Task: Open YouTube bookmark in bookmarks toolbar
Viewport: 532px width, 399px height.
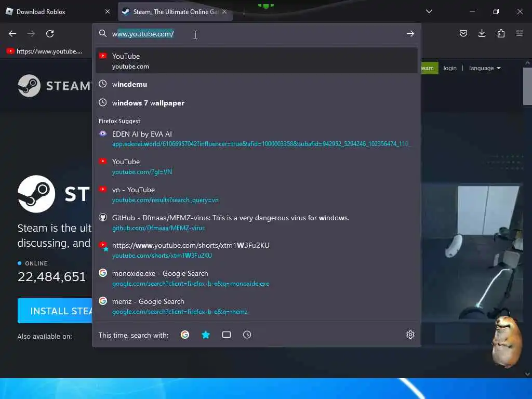Action: [x=44, y=51]
